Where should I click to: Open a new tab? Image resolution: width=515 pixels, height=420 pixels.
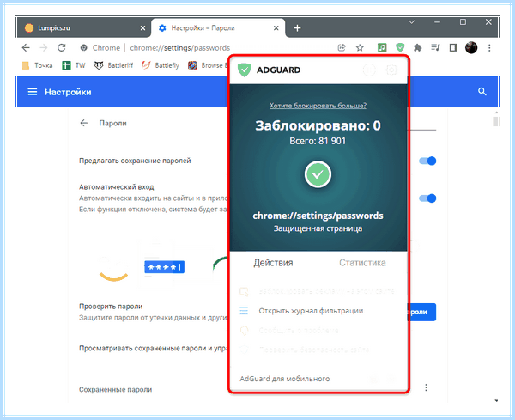point(297,28)
